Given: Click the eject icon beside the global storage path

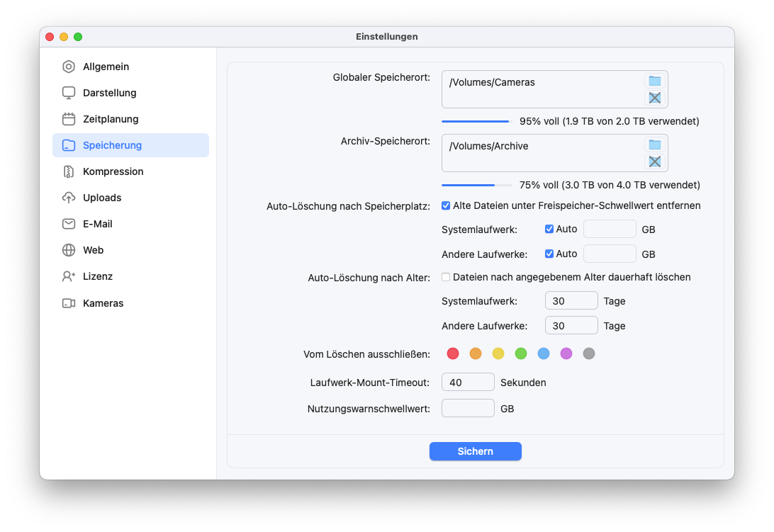Looking at the screenshot, I should [x=655, y=98].
